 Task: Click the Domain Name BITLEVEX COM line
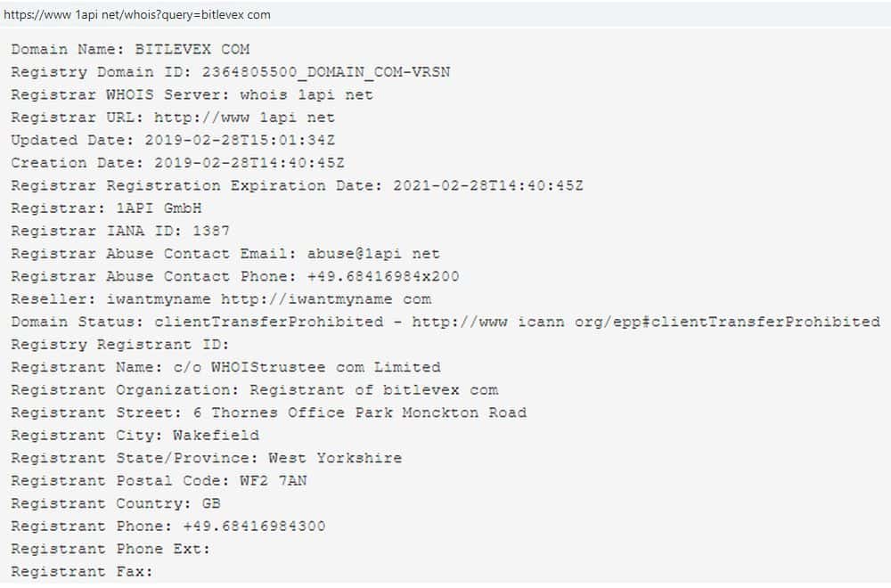pos(130,50)
